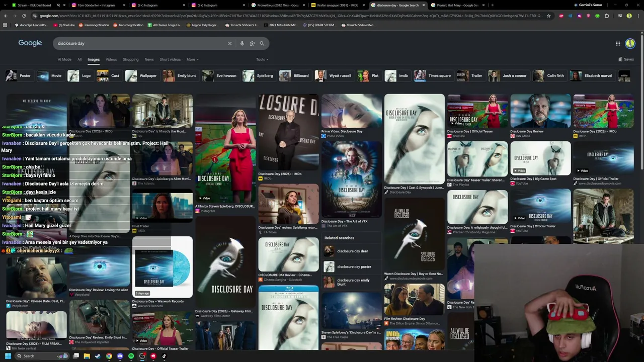The height and width of the screenshot is (362, 644).
Task: Open 'Legion Jolly Roger' bookmark
Action: [202, 25]
